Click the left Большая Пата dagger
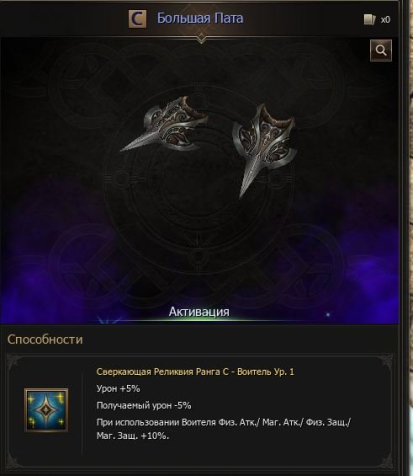Viewport: 413px width, 476px height. click(164, 125)
